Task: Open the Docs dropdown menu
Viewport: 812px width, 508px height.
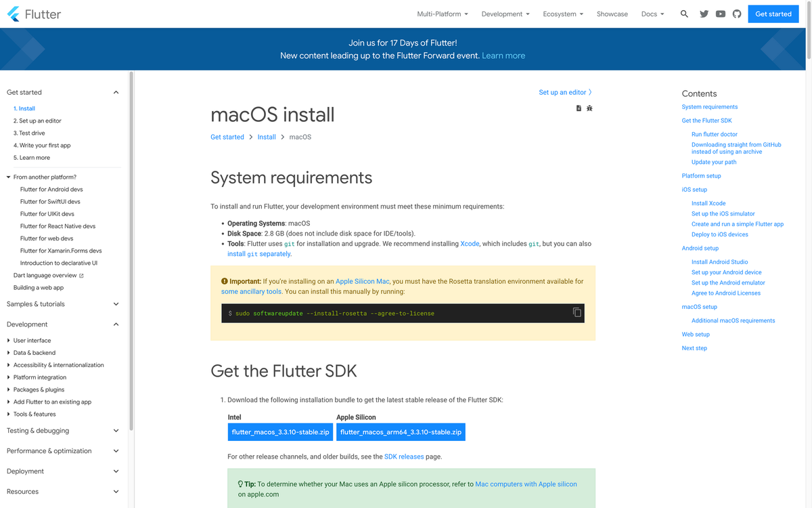Action: [653, 14]
